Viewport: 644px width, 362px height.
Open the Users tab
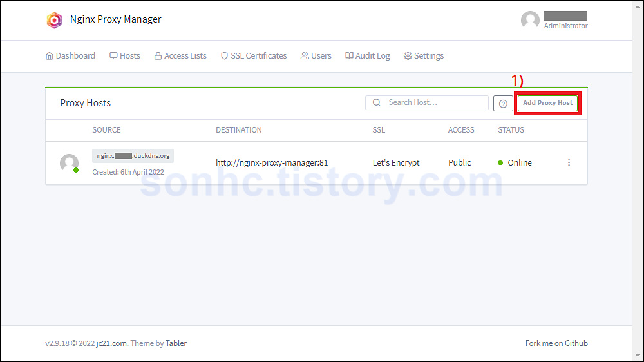(316, 56)
